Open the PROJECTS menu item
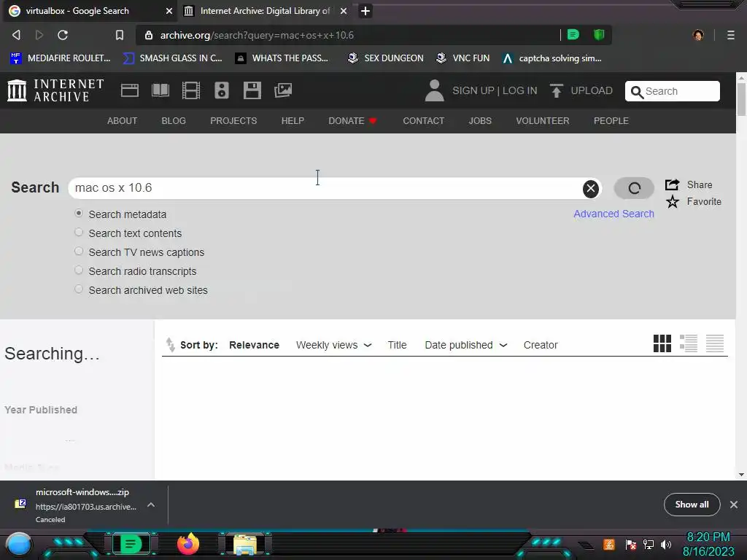This screenshot has width=747, height=560. coord(233,121)
